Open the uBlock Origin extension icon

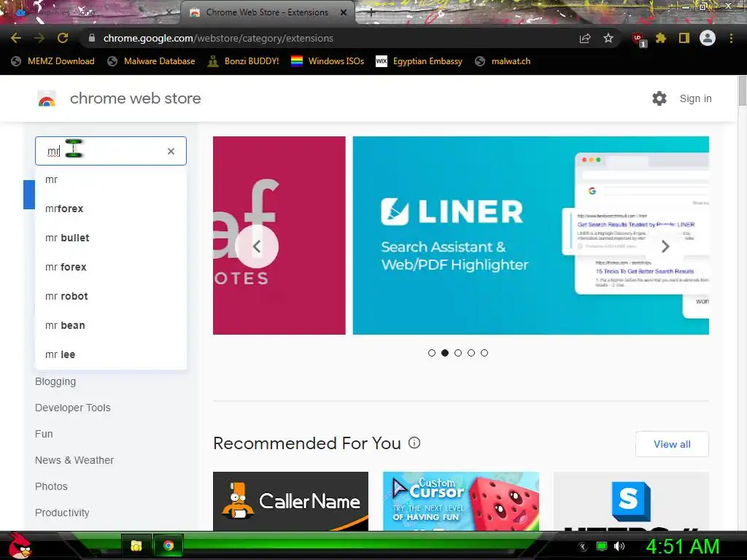638,39
